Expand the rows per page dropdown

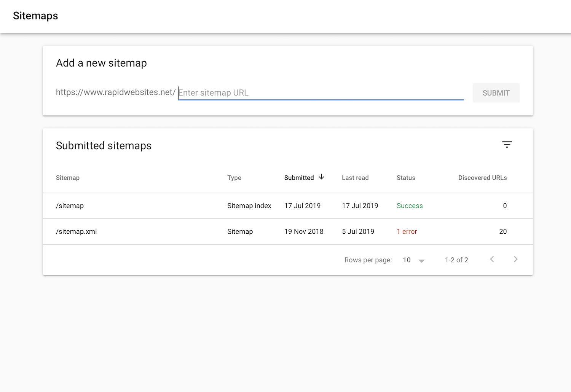click(x=421, y=261)
